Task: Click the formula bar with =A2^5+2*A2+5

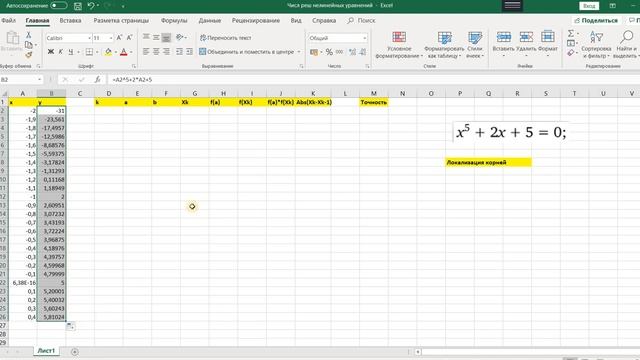Action: click(x=373, y=80)
